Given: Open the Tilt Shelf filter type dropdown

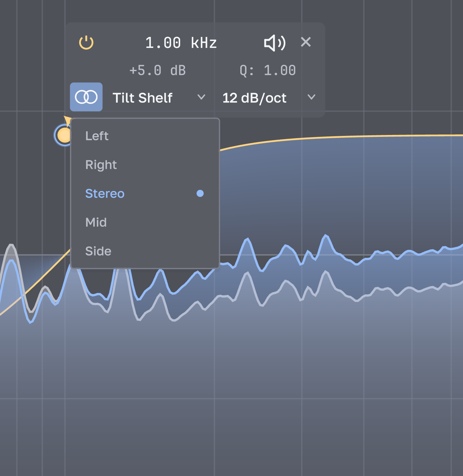Looking at the screenshot, I should click(x=159, y=98).
